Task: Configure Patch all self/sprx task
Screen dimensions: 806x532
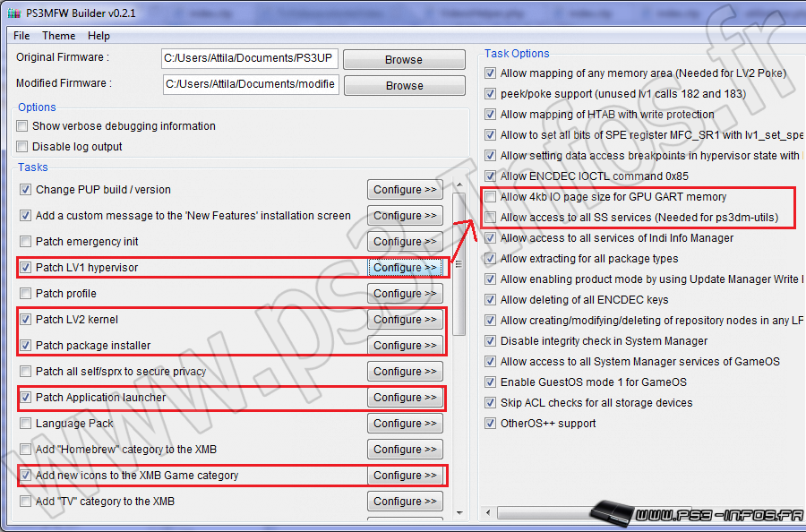Action: 405,371
